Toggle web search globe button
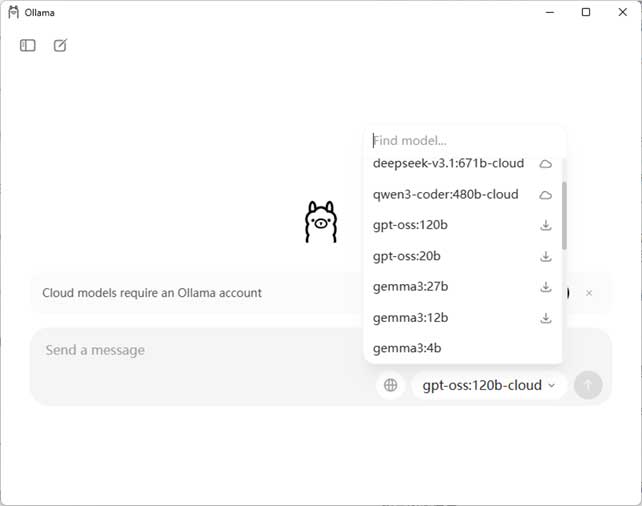 tap(391, 385)
